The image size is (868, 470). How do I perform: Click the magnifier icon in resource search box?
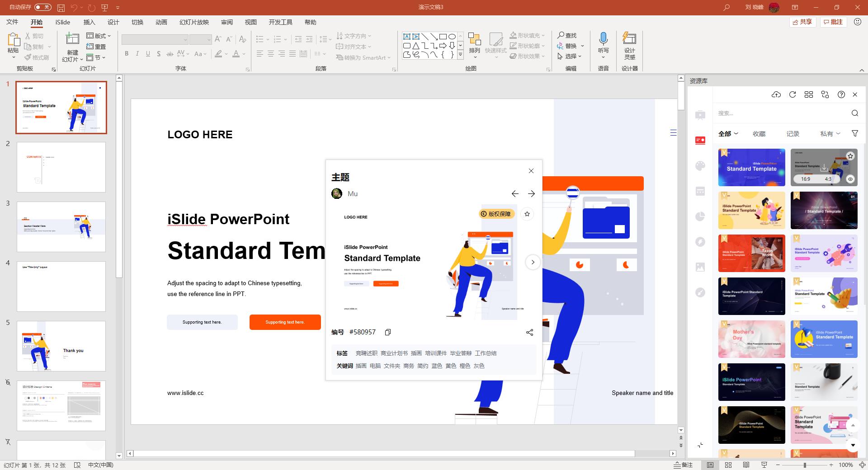click(x=855, y=113)
